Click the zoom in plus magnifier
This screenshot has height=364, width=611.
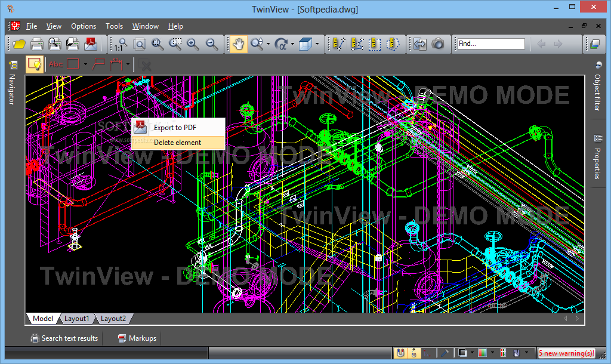[x=193, y=44]
